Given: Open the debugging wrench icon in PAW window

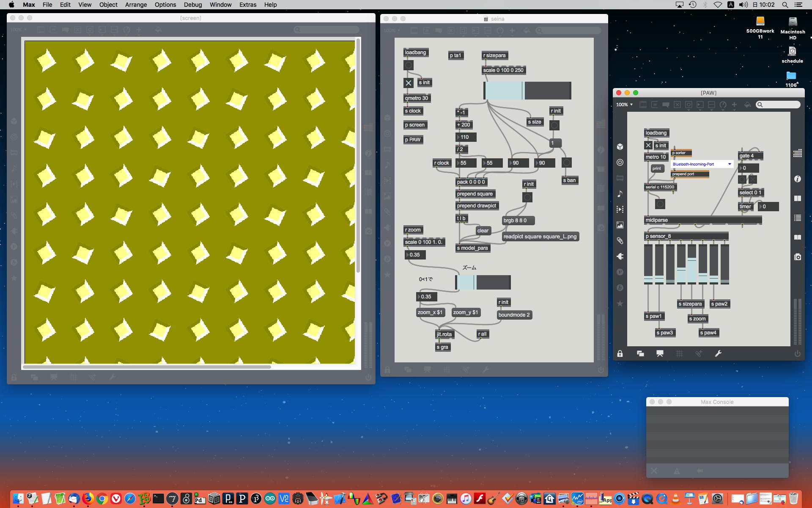Looking at the screenshot, I should [x=718, y=354].
